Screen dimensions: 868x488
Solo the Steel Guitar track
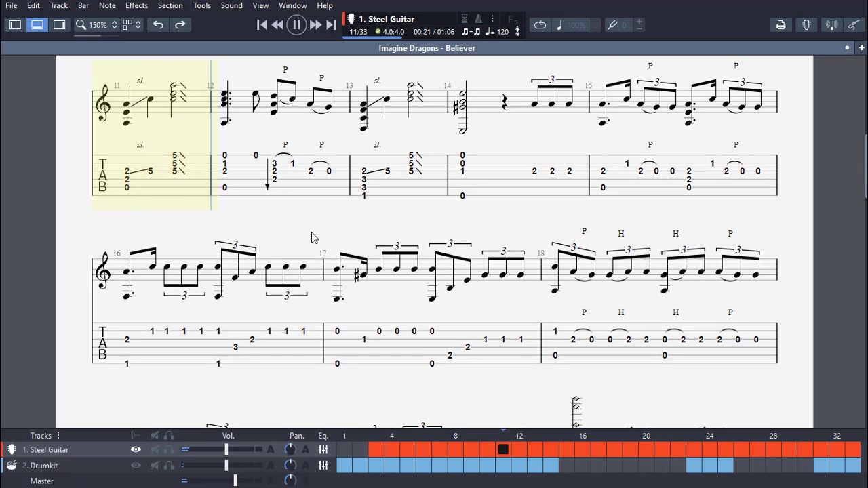pos(169,449)
